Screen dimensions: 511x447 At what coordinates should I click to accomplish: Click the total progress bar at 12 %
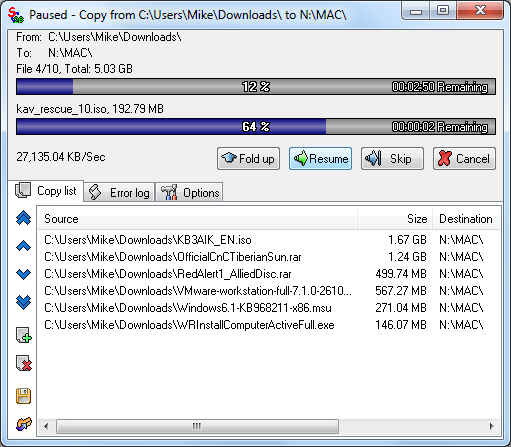256,87
